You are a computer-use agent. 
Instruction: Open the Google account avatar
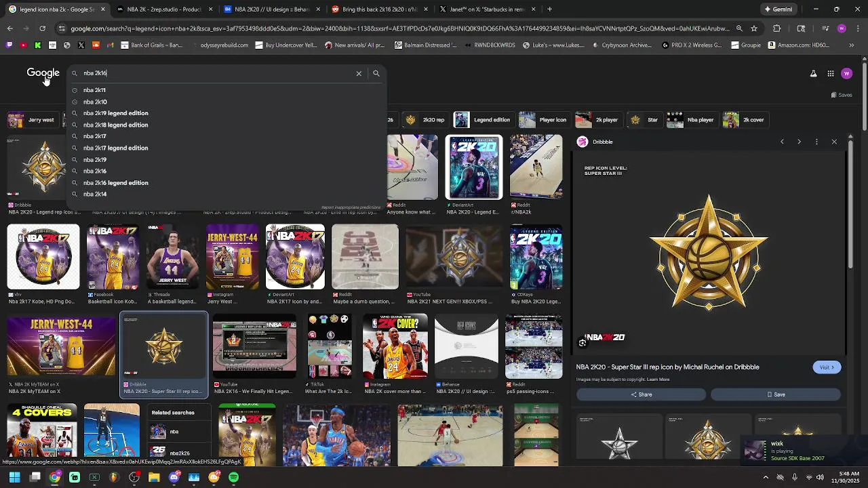(x=846, y=73)
